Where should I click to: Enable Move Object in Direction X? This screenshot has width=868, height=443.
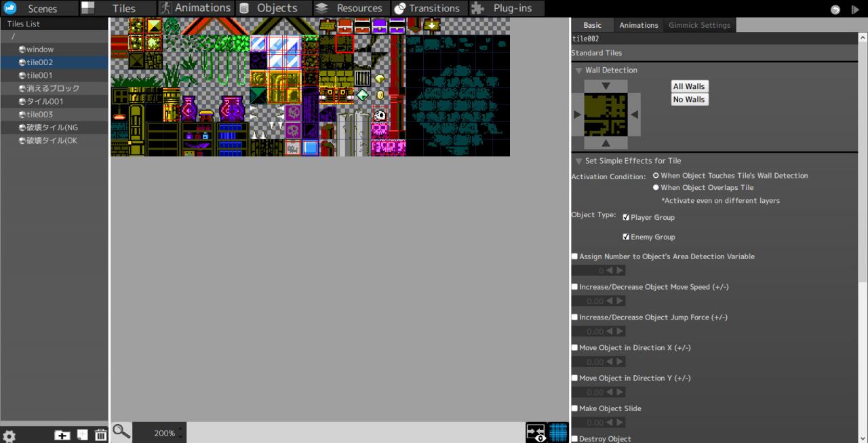click(575, 347)
